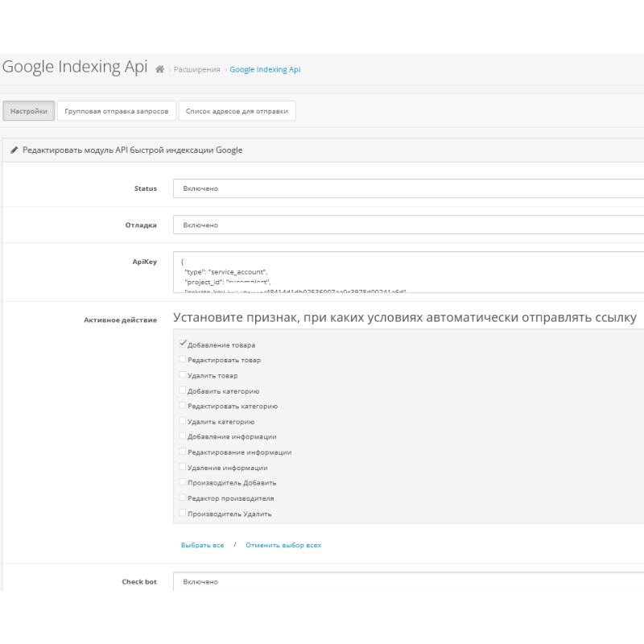This screenshot has height=644, width=644.
Task: Check the Добавить категорию option
Action: point(183,390)
